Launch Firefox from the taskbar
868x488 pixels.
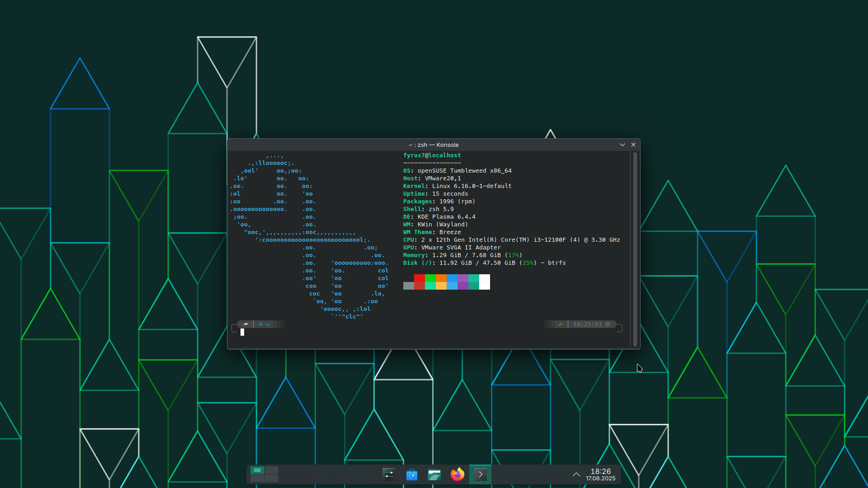(x=458, y=474)
